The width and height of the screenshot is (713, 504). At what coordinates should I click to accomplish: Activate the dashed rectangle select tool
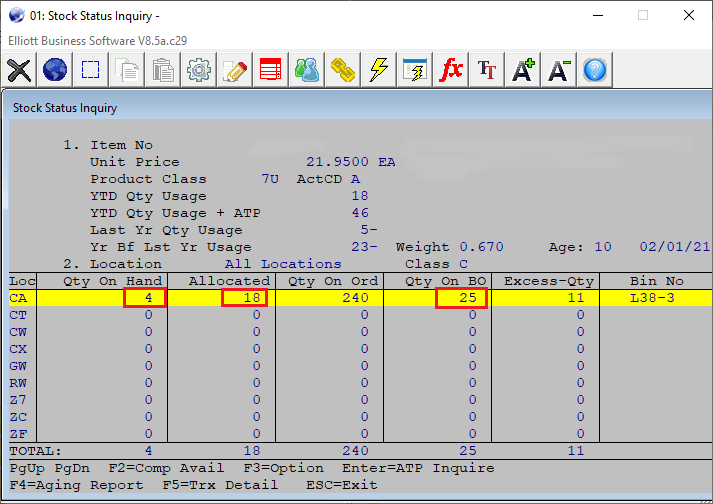point(90,70)
